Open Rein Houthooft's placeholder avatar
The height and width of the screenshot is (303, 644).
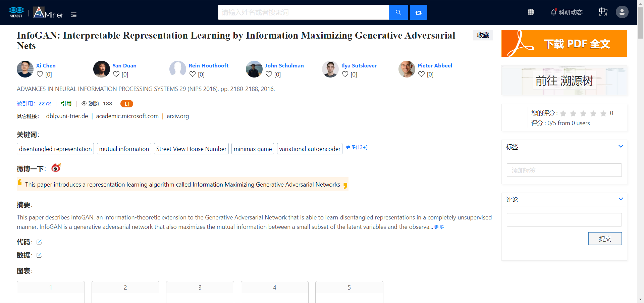point(178,69)
